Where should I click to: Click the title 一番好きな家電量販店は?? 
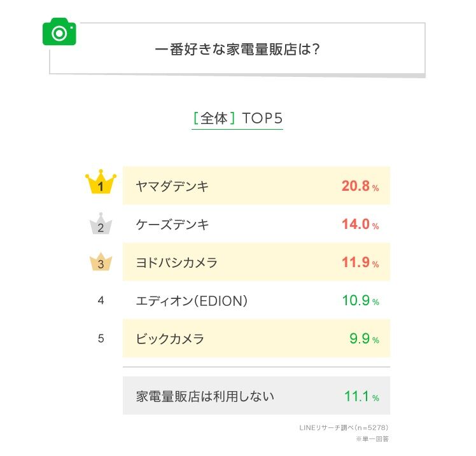click(x=237, y=49)
